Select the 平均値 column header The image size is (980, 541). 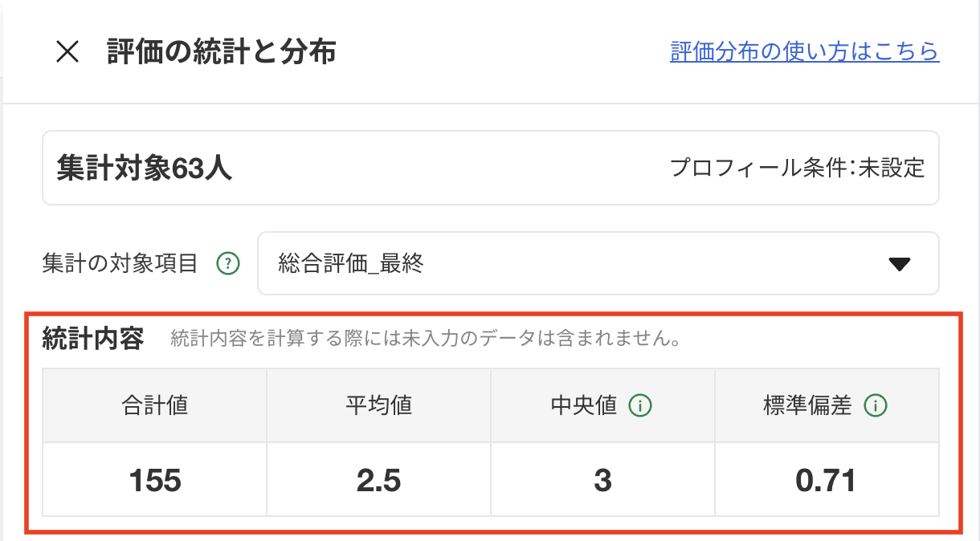pyautogui.click(x=378, y=405)
